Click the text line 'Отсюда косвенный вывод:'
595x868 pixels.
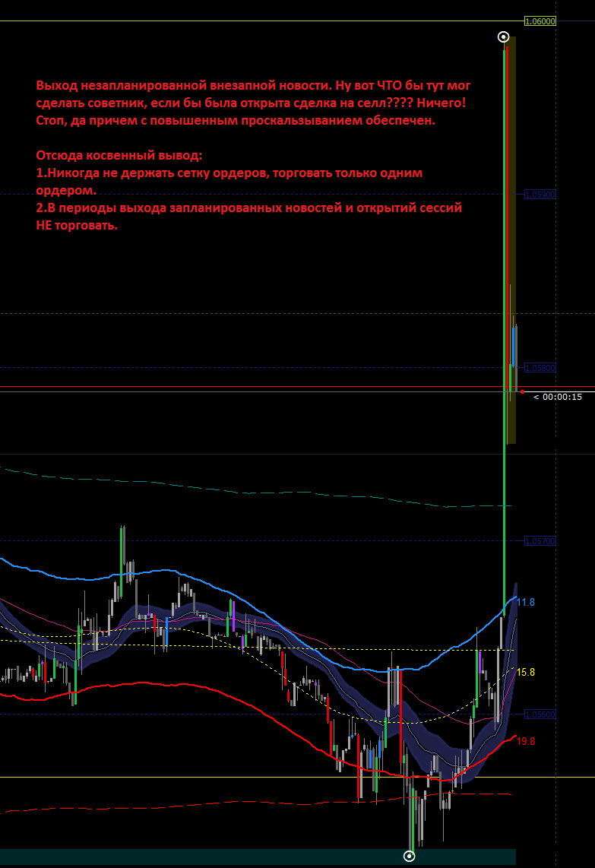(119, 155)
